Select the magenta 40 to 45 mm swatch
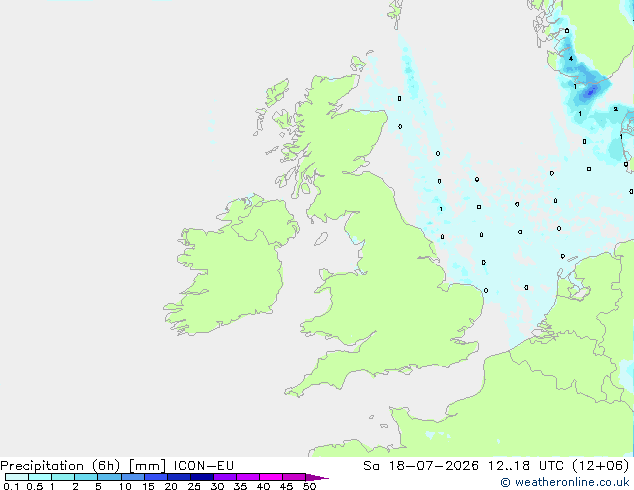Viewport: 634px width, 490px height. pos(271,477)
